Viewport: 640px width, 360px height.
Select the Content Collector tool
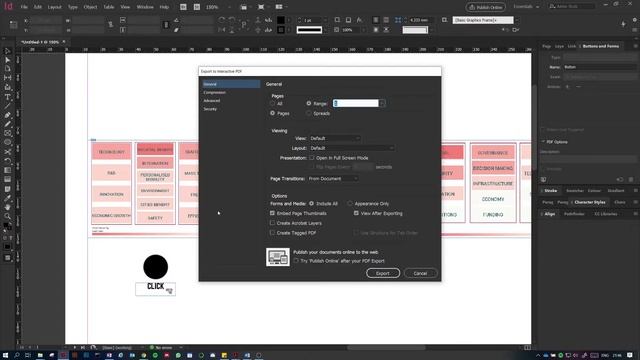pyautogui.click(x=7, y=87)
